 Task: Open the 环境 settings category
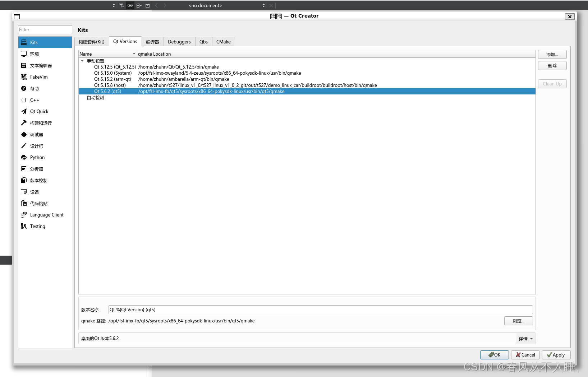[45, 54]
